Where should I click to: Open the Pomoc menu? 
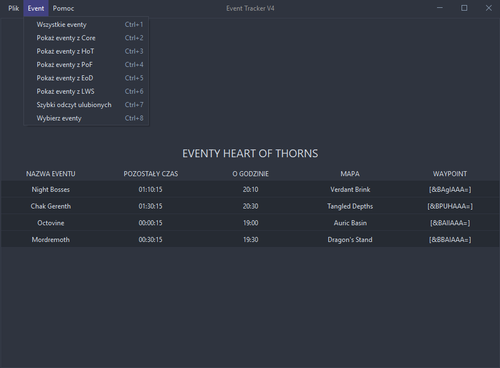point(63,8)
